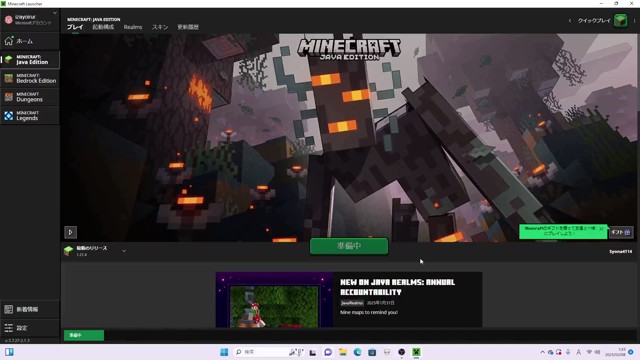Screen dimensions: 640x360
Task: Click the Minecraft Java Edition logo banner
Action: tap(349, 49)
